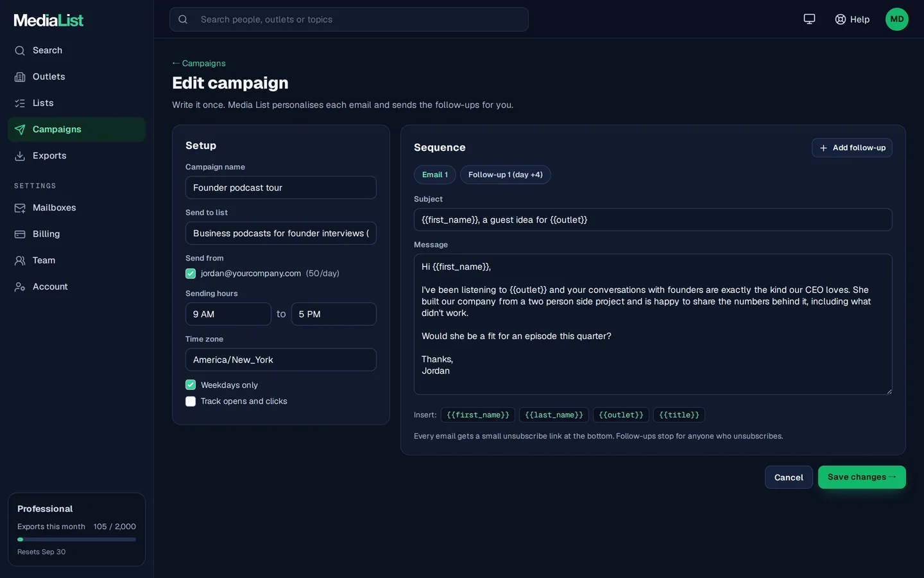This screenshot has width=924, height=578.
Task: Open the Send to list dropdown
Action: (281, 233)
